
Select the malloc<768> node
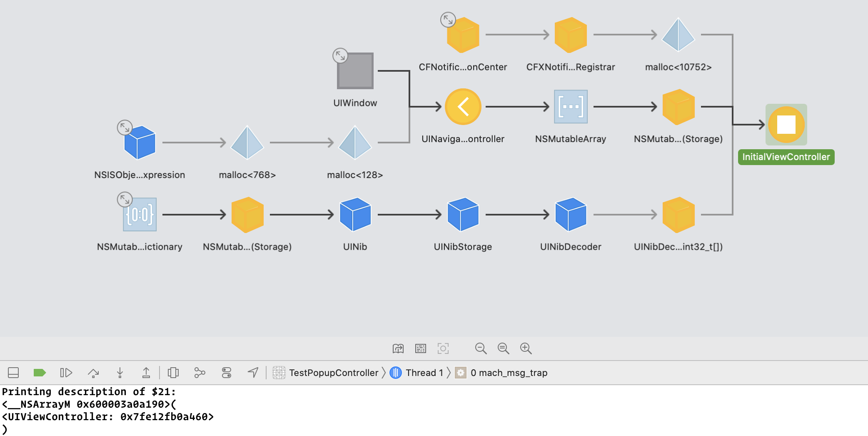pos(247,143)
